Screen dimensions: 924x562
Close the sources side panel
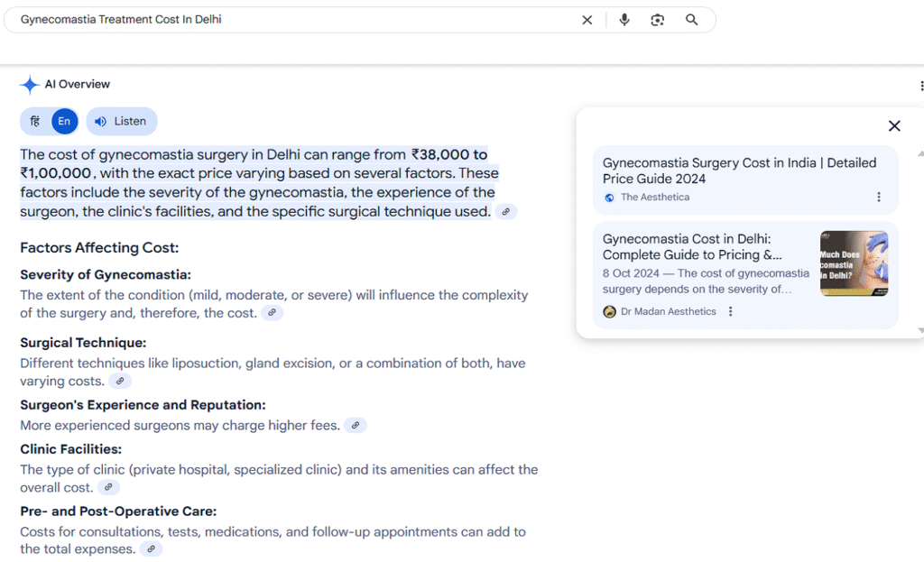[894, 125]
